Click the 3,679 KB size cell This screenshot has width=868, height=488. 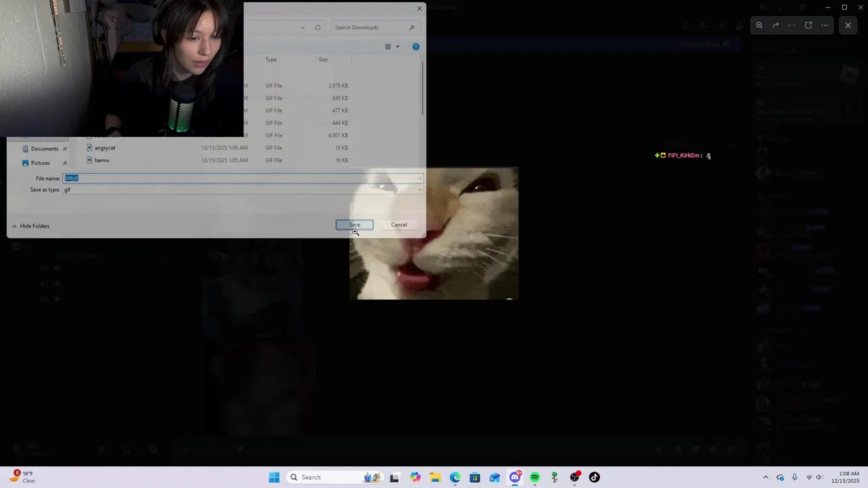(x=338, y=86)
